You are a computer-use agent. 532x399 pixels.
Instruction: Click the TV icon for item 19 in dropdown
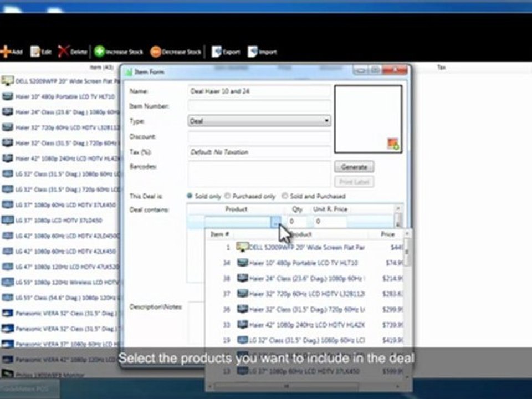click(x=243, y=340)
